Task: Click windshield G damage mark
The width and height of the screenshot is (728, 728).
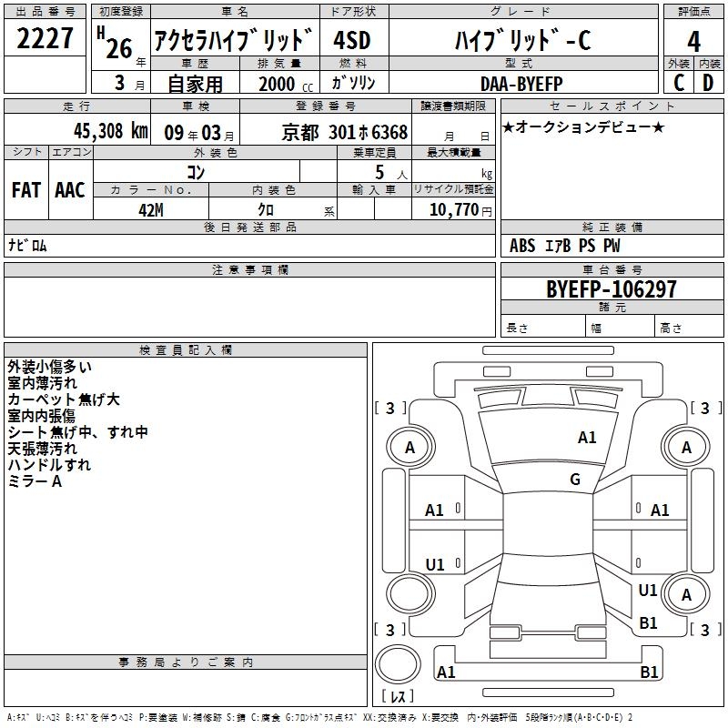Action: (575, 480)
